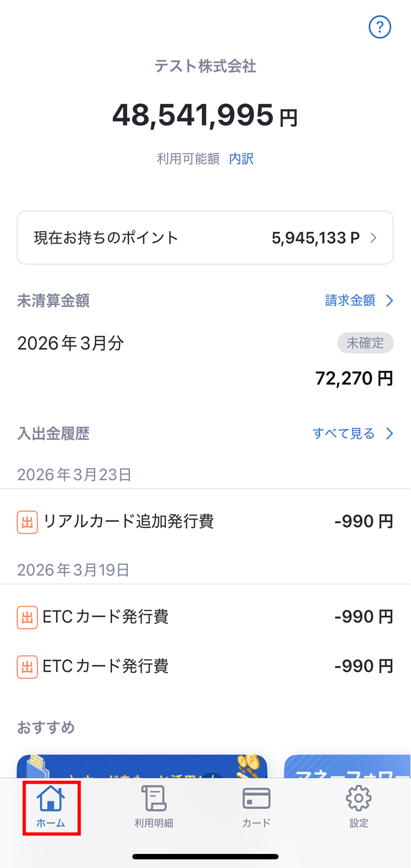Expand the 現在お持ちのポイント chevron
Screen dimensions: 411x868
point(373,238)
